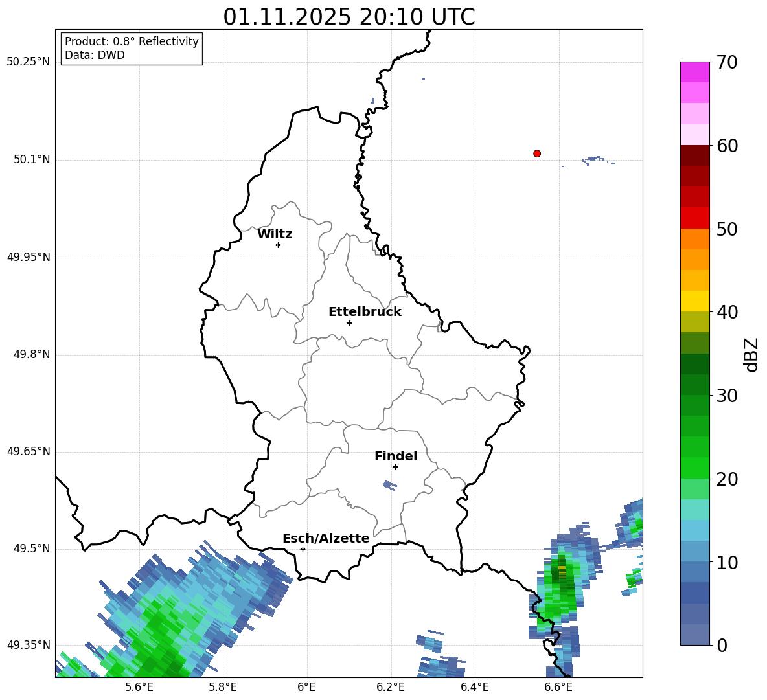Image resolution: width=767 pixels, height=700 pixels.
Task: Click the 6.4°E longitude tick label
Action: point(474,687)
